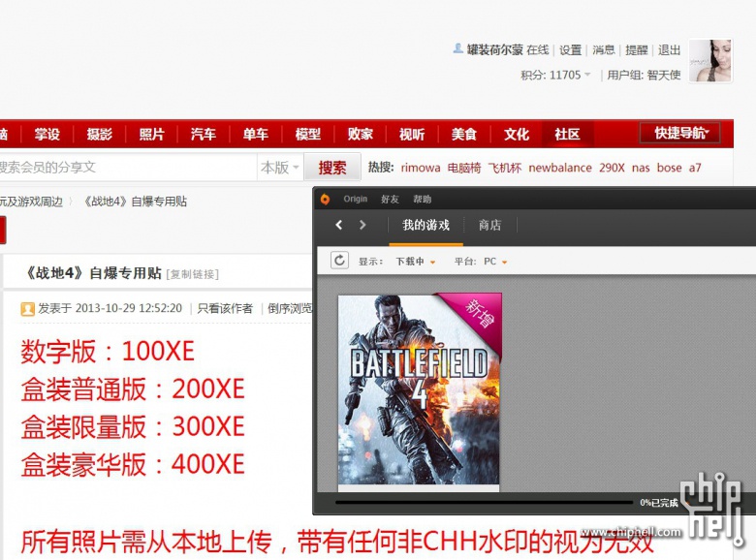Click the 用户组: 智天使 link

644,76
